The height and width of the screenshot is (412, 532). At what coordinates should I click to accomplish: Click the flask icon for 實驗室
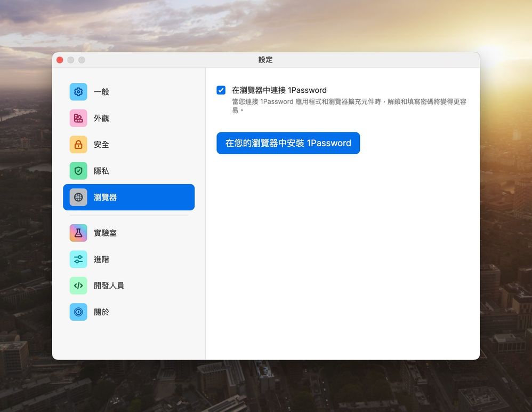click(x=78, y=233)
